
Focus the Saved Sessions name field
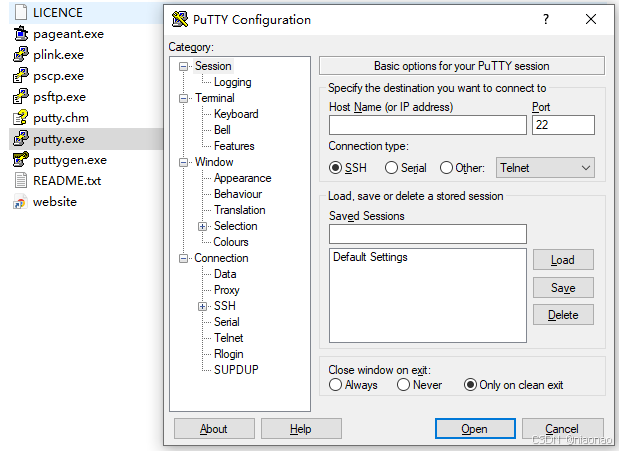pyautogui.click(x=428, y=234)
